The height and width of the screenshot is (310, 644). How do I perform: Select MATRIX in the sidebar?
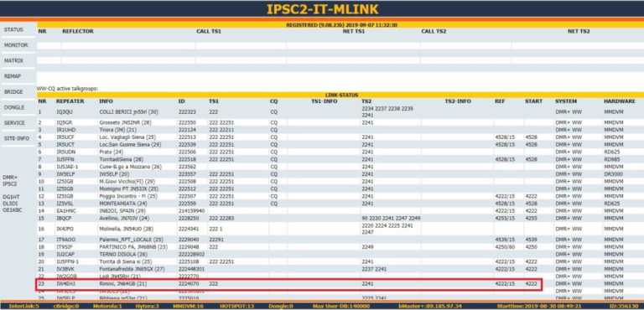(14, 61)
